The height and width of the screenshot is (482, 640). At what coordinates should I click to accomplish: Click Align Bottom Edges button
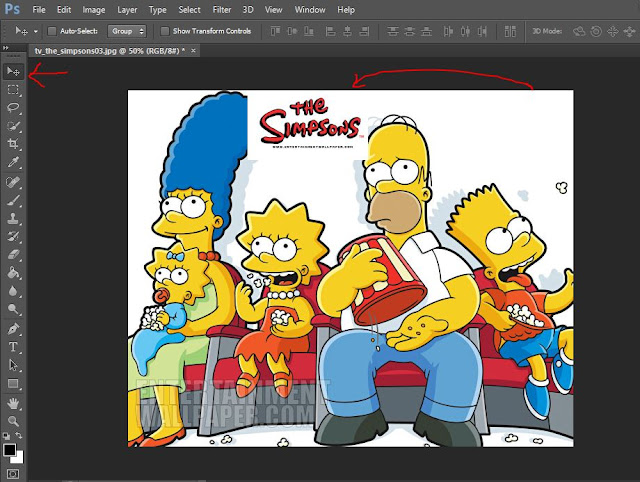tap(309, 31)
